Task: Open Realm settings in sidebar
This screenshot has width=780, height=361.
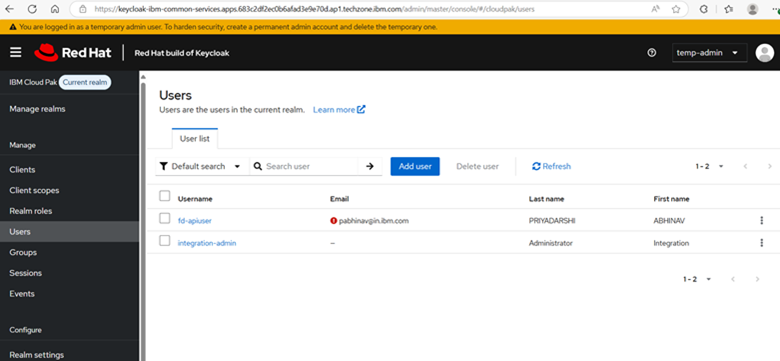Action: [37, 355]
